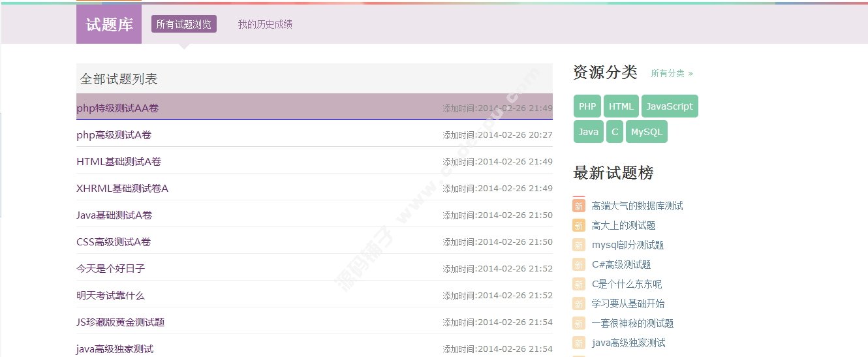The image size is (868, 357).
Task: Select the JavaScript category tag
Action: point(670,106)
